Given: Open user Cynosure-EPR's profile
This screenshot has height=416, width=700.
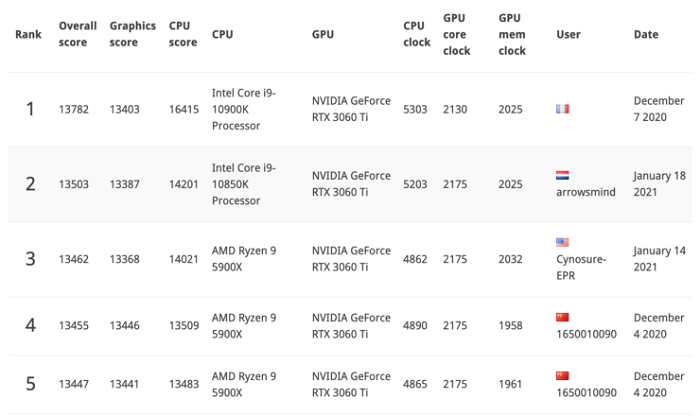Looking at the screenshot, I should pos(579,266).
